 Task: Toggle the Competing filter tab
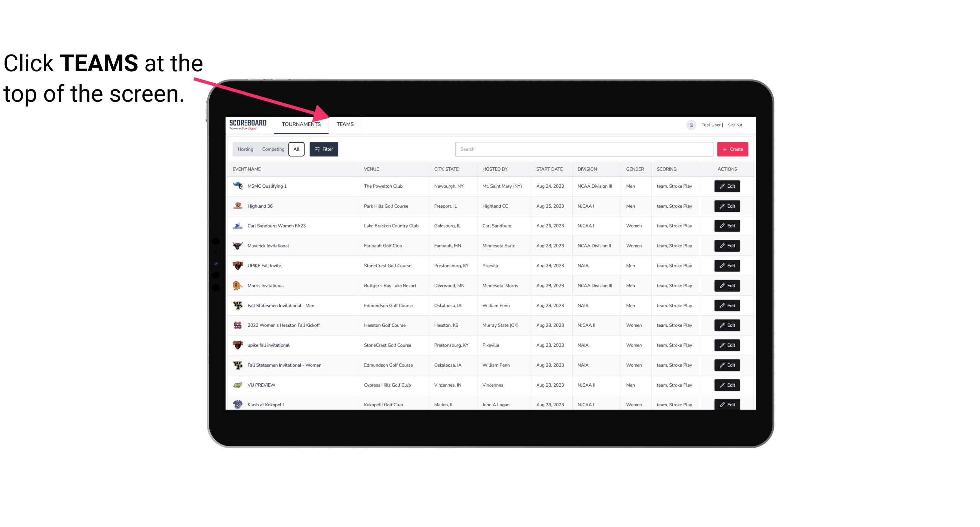point(273,149)
